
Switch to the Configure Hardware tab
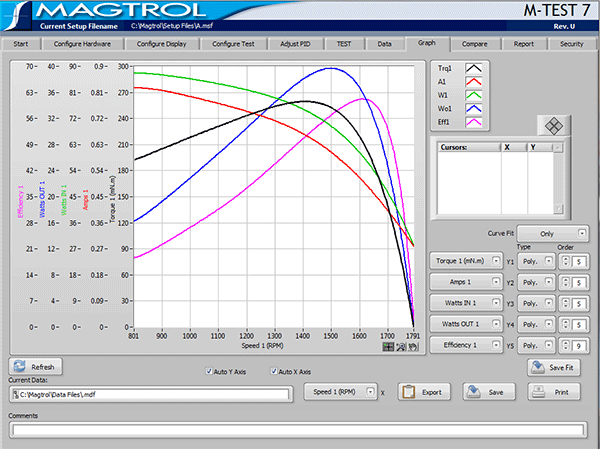82,44
